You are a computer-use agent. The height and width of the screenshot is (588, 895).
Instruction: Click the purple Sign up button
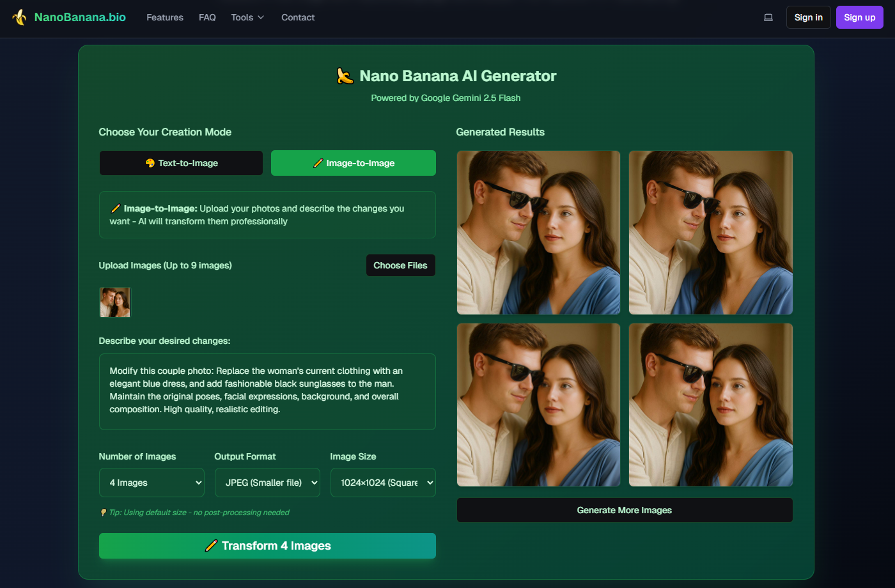[859, 17]
